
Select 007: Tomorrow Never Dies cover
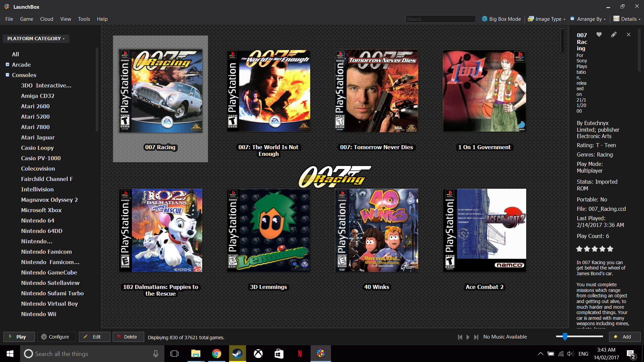pos(377,91)
